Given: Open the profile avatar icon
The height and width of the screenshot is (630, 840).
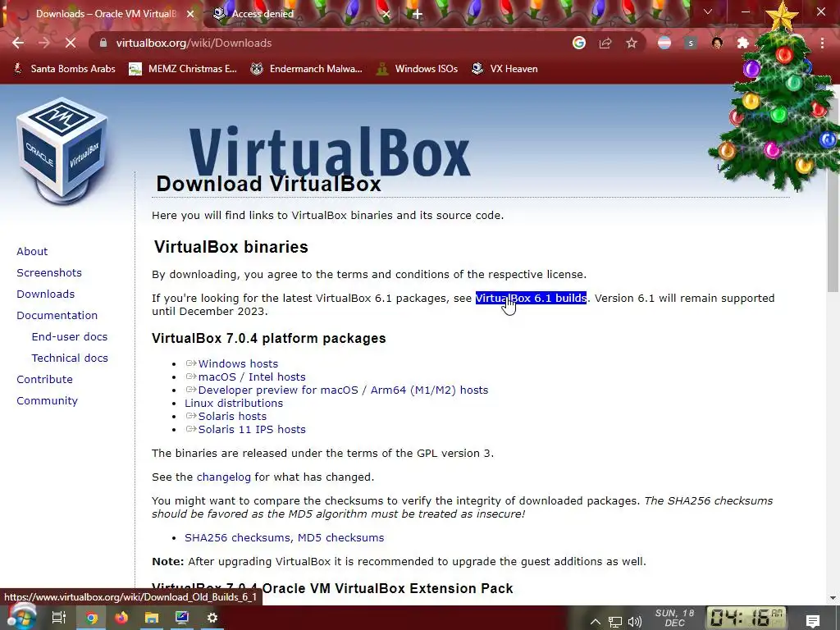Looking at the screenshot, I should 717,43.
